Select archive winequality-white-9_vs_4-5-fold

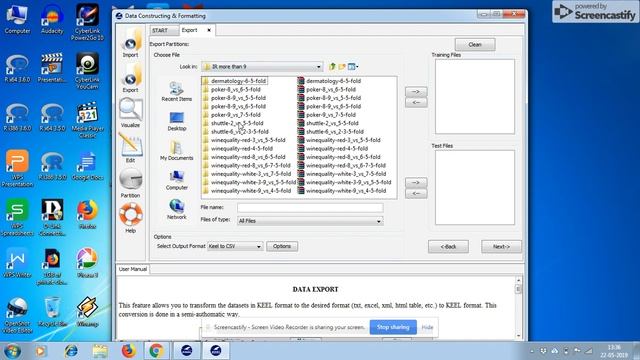pyautogui.click(x=342, y=191)
